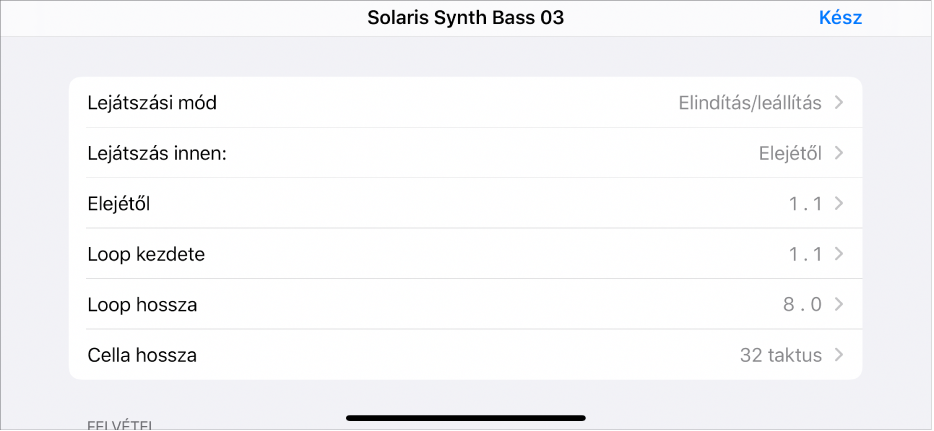Open the Elejétől setting row

click(x=124, y=204)
